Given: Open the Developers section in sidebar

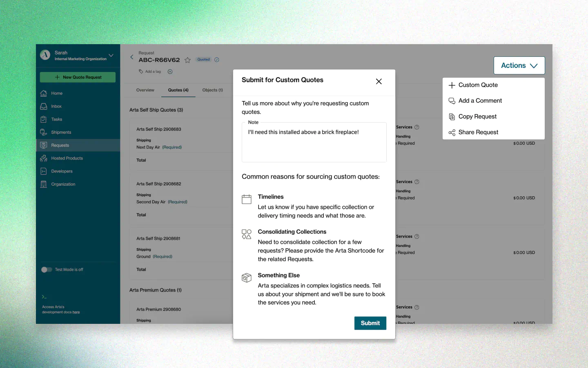Looking at the screenshot, I should click(x=62, y=171).
